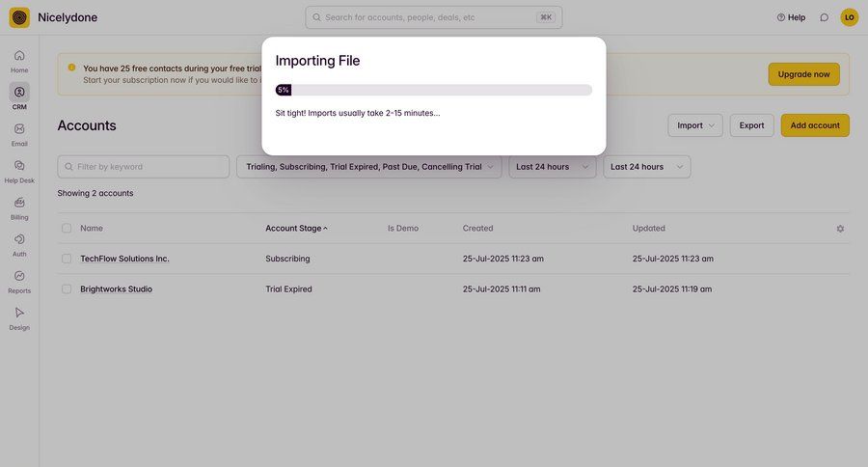Click the import progress bar
This screenshot has width=868, height=467.
(x=434, y=90)
